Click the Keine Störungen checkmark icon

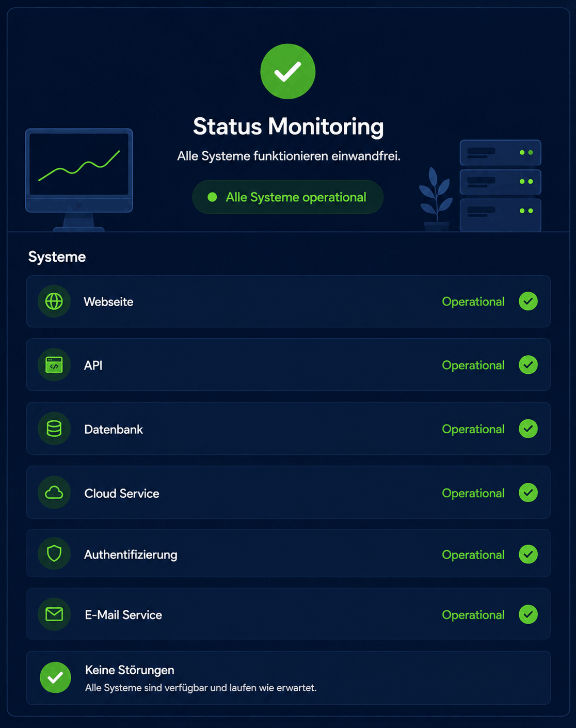[55, 677]
